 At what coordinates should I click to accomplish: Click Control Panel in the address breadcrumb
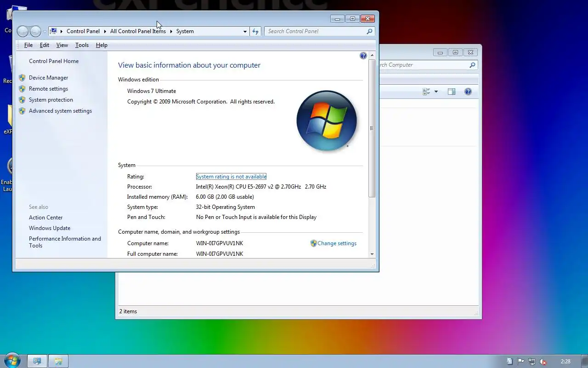click(83, 31)
